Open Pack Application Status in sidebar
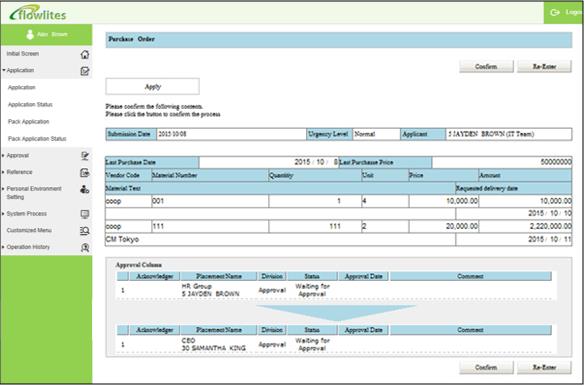 coord(37,139)
